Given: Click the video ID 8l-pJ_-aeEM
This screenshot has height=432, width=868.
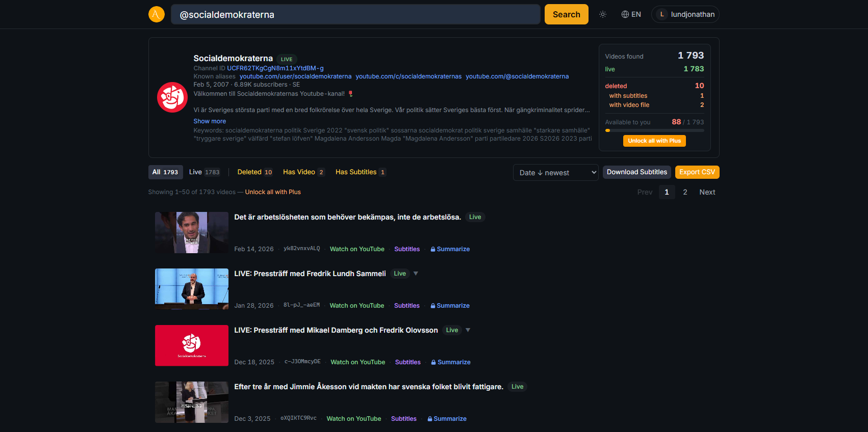Looking at the screenshot, I should coord(302,305).
